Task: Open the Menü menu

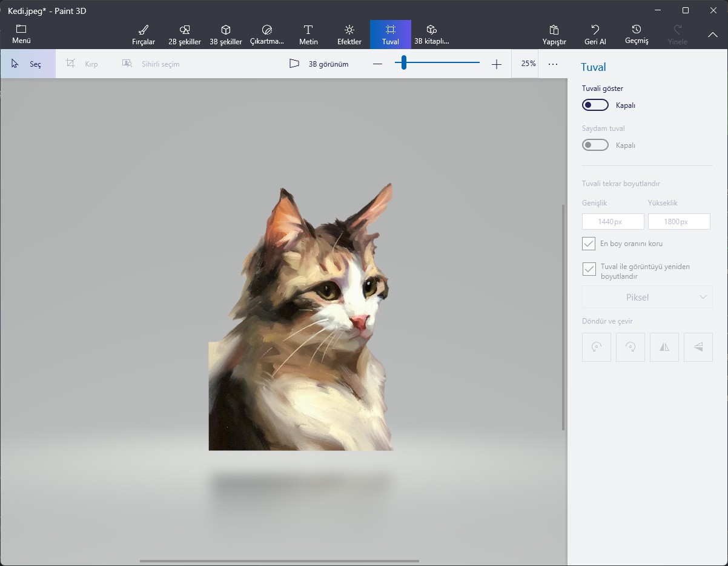Action: click(x=21, y=35)
